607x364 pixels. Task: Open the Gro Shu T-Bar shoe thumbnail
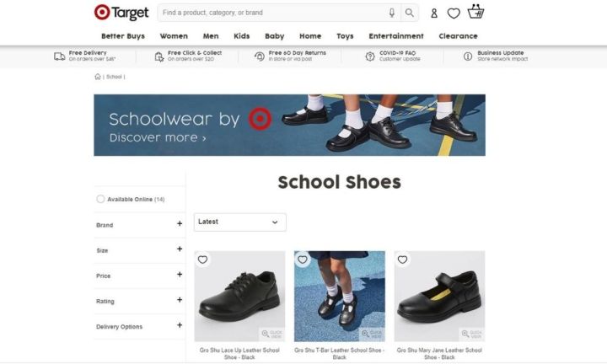[340, 297]
